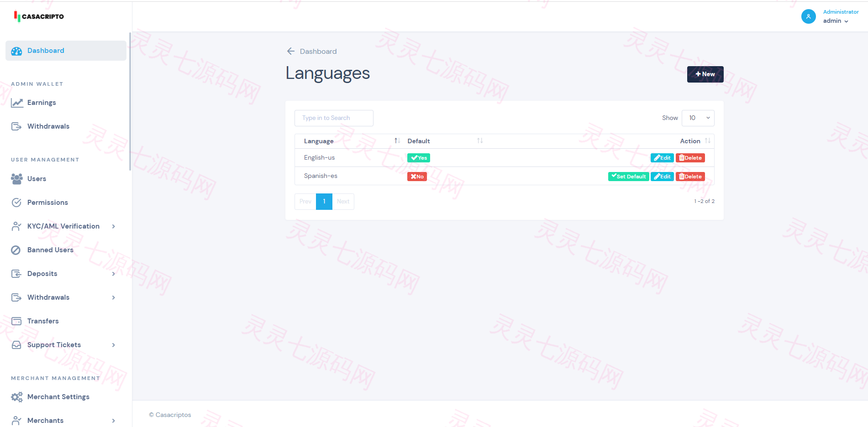
Task: Edit the Spanish-es language
Action: click(662, 177)
